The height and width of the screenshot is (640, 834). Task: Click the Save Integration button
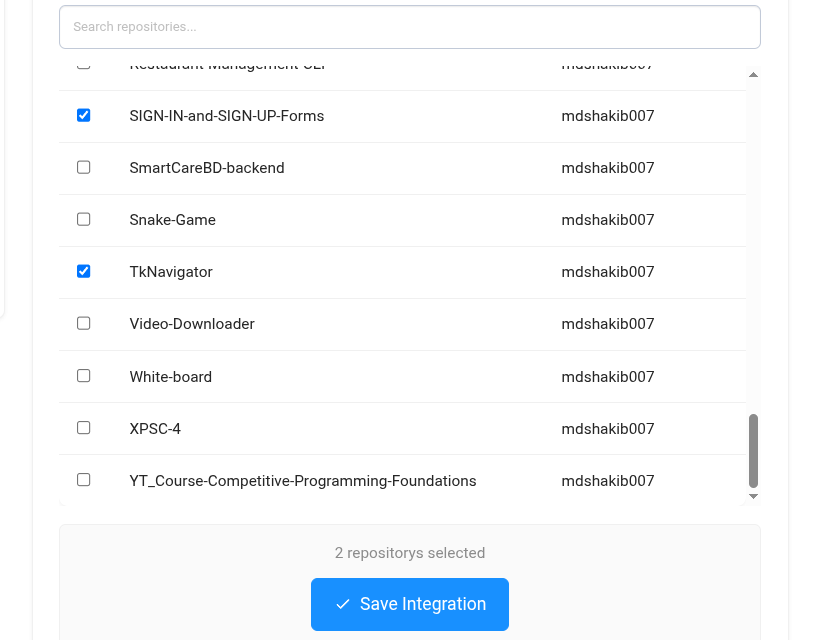[x=410, y=604]
